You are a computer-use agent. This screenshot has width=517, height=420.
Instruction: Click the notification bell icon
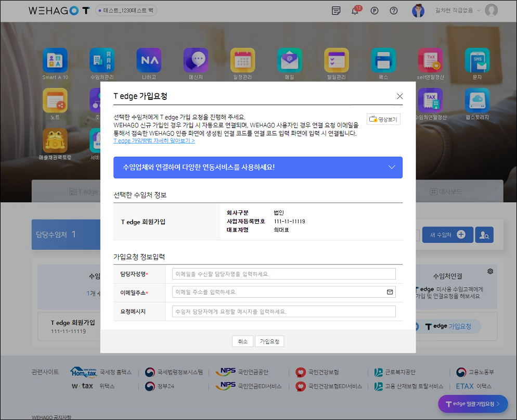click(355, 11)
